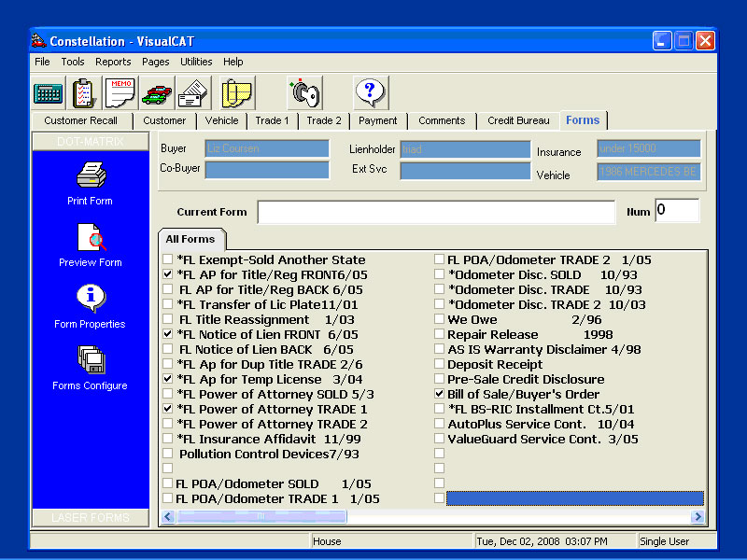The width and height of the screenshot is (747, 560).
Task: Click the Co-Buyer field
Action: (267, 170)
